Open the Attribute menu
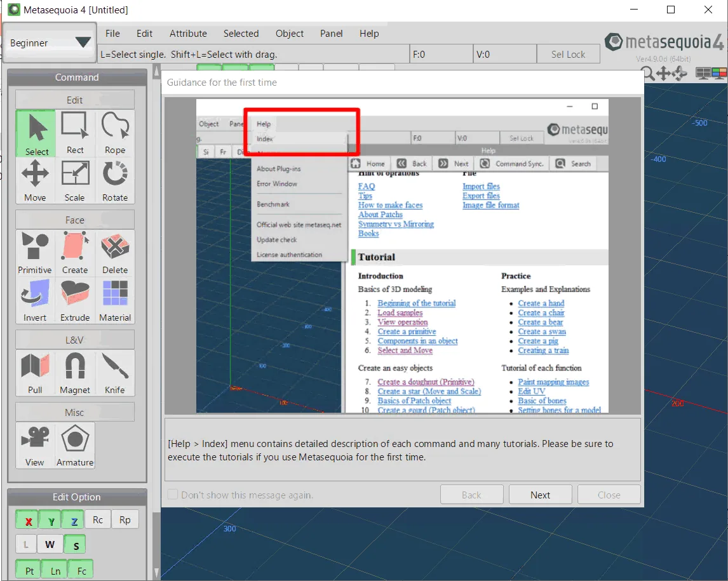 tap(188, 34)
